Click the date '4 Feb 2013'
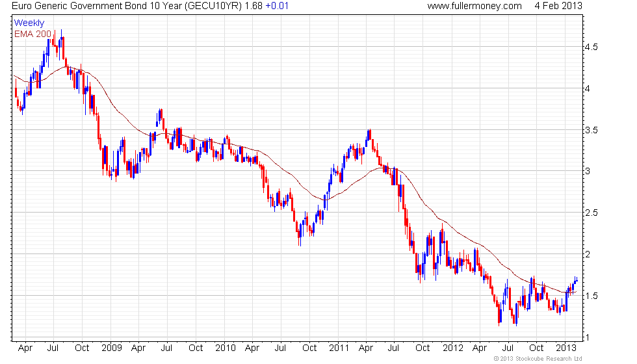This screenshot has width=637, height=364. [x=558, y=6]
